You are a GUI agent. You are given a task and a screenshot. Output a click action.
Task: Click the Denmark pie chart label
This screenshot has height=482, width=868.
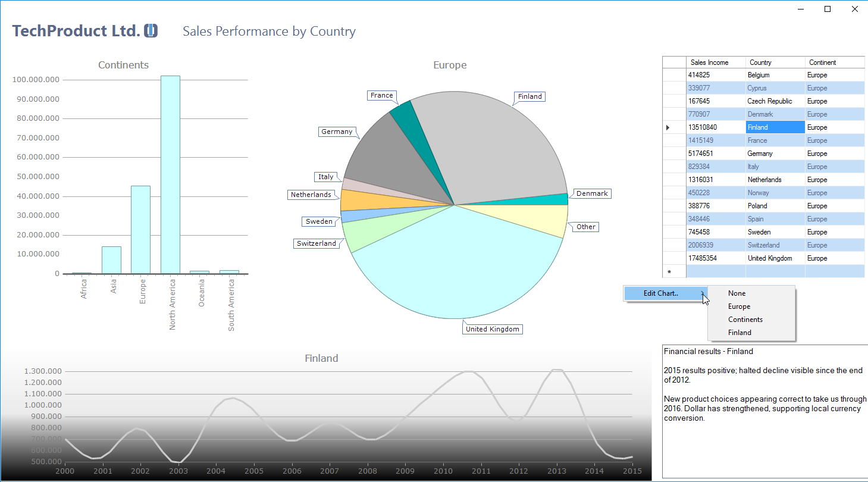coord(592,193)
